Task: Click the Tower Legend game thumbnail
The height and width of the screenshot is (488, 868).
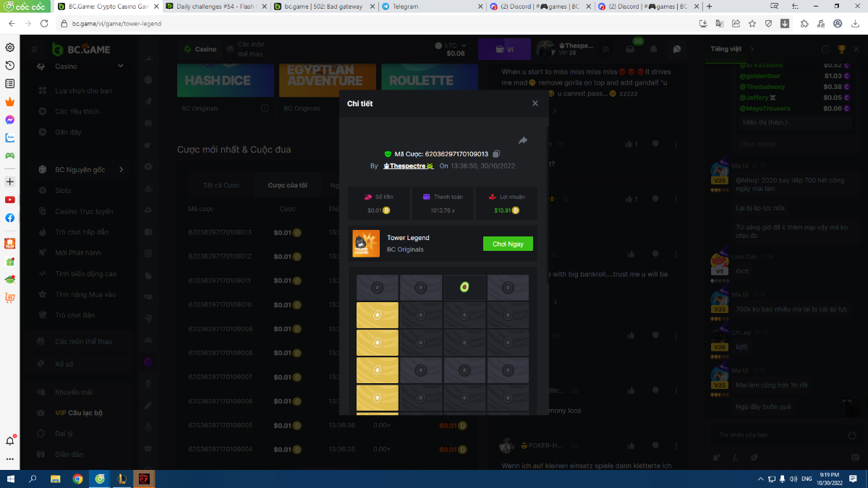Action: [366, 244]
